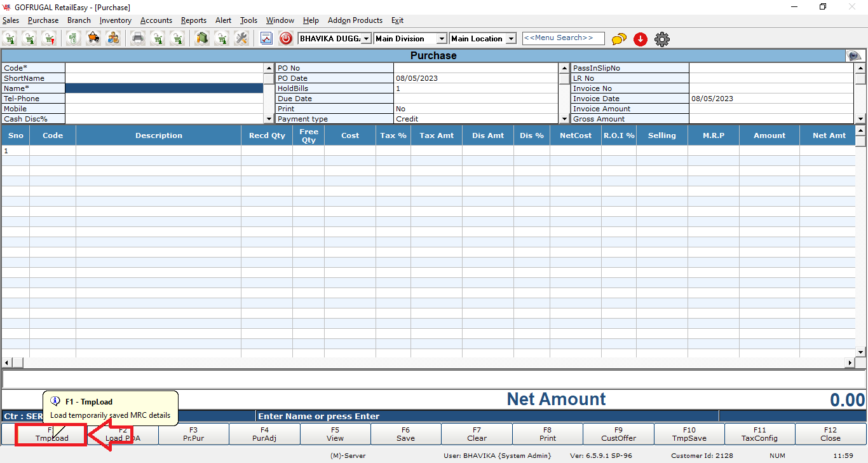Open the Addon Products menu
The width and height of the screenshot is (868, 463).
(x=355, y=20)
